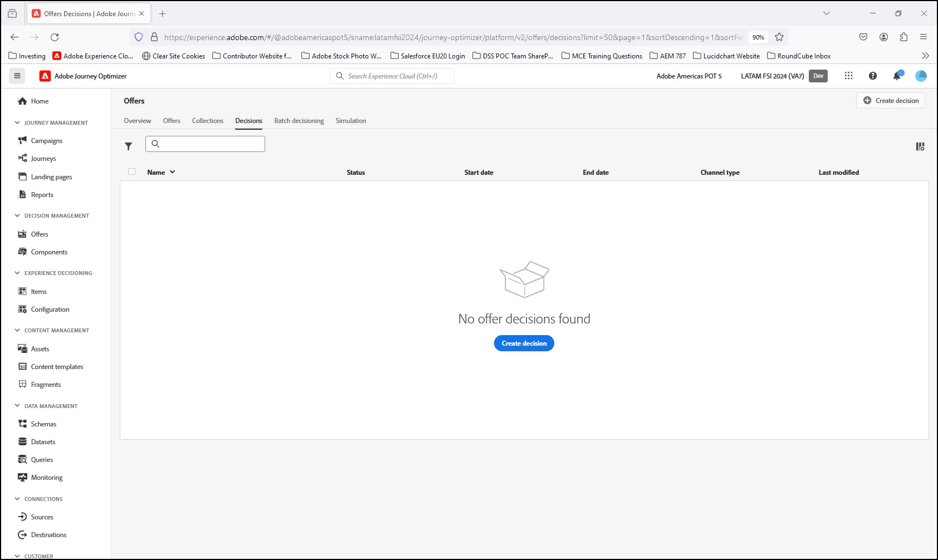938x560 pixels.
Task: Open notifications bell
Action: (897, 76)
